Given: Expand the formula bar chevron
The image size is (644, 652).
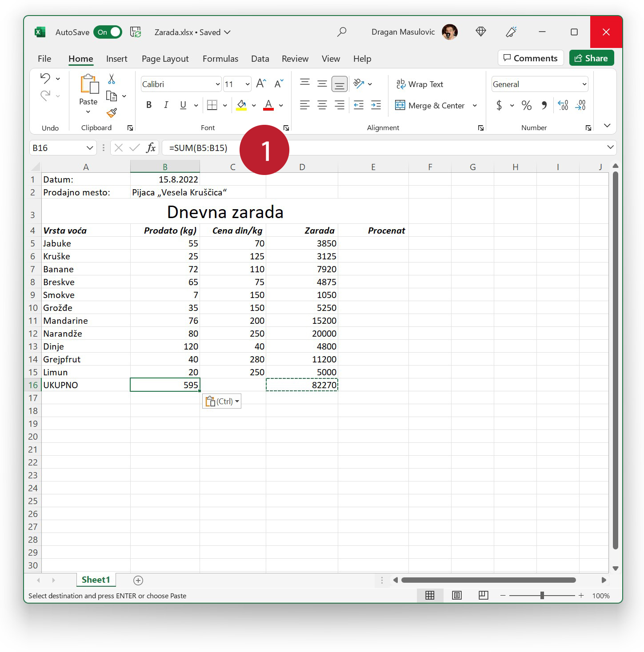Looking at the screenshot, I should [x=610, y=147].
